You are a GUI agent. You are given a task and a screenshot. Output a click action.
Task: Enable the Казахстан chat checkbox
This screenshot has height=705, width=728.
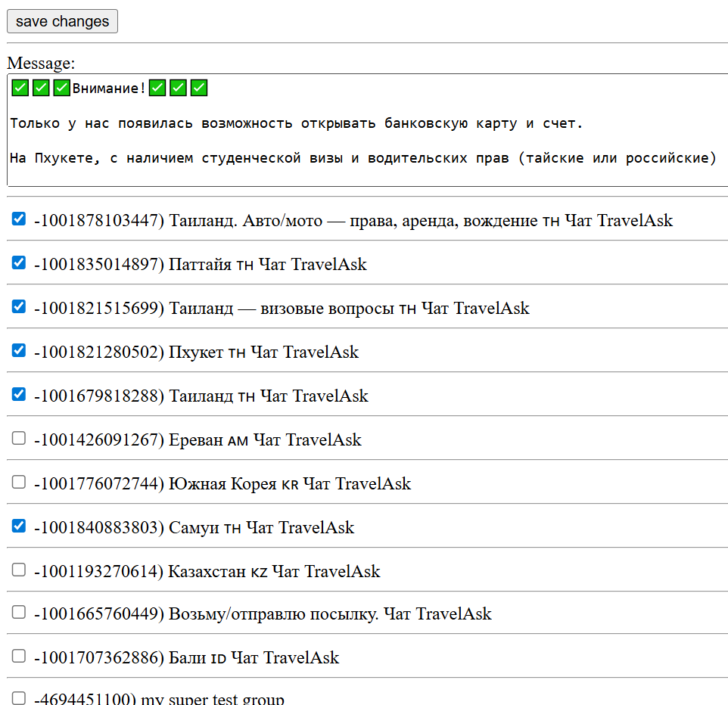click(x=19, y=570)
